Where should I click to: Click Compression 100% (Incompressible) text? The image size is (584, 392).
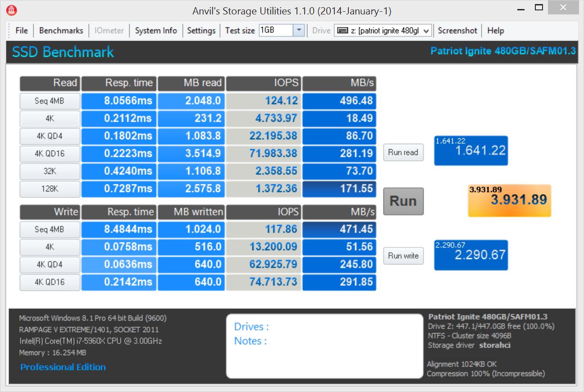[x=486, y=374]
